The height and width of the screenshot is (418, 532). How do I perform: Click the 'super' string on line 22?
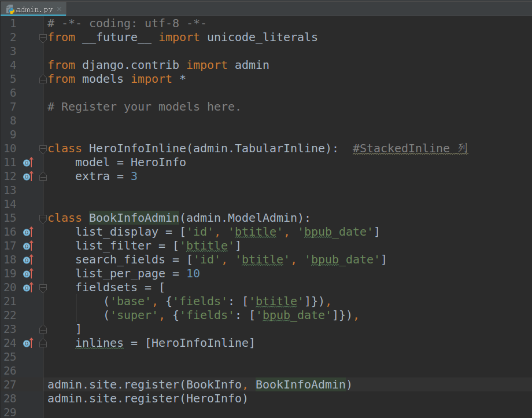tap(134, 316)
